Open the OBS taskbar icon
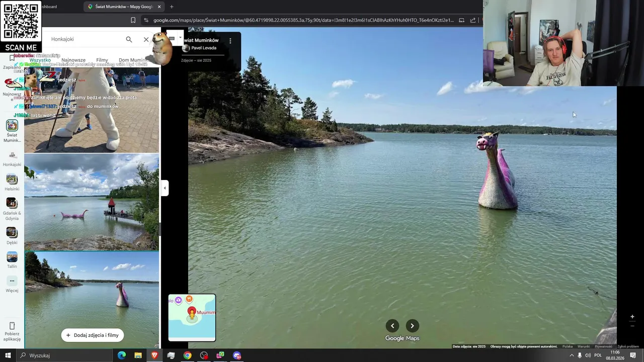The width and height of the screenshot is (644, 362). tap(204, 355)
